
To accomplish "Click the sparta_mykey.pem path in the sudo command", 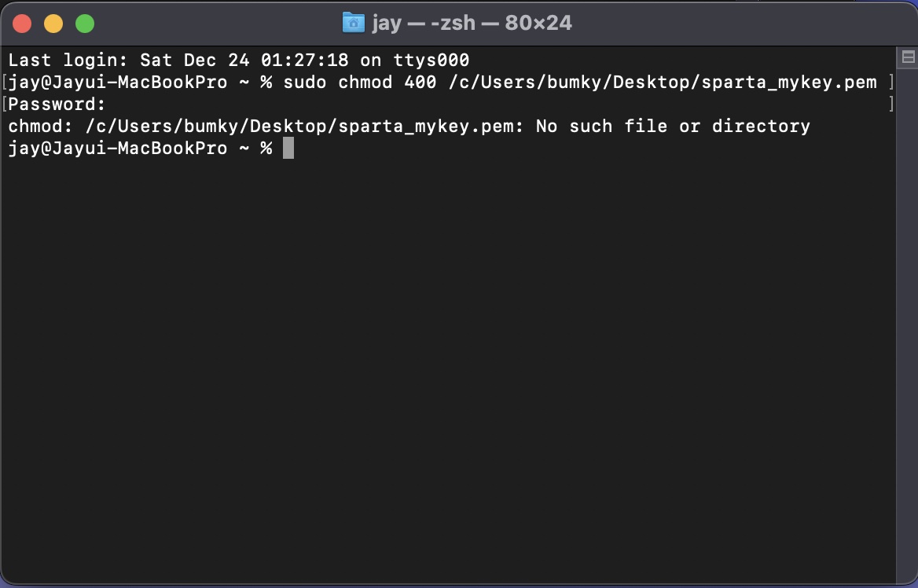I will coord(663,83).
